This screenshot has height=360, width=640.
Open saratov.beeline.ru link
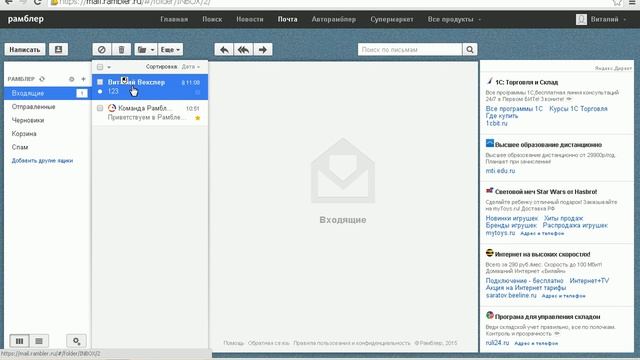pos(511,295)
